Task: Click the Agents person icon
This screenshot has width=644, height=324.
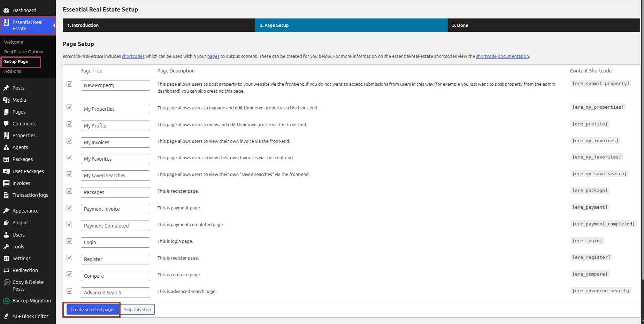Action: (6, 147)
